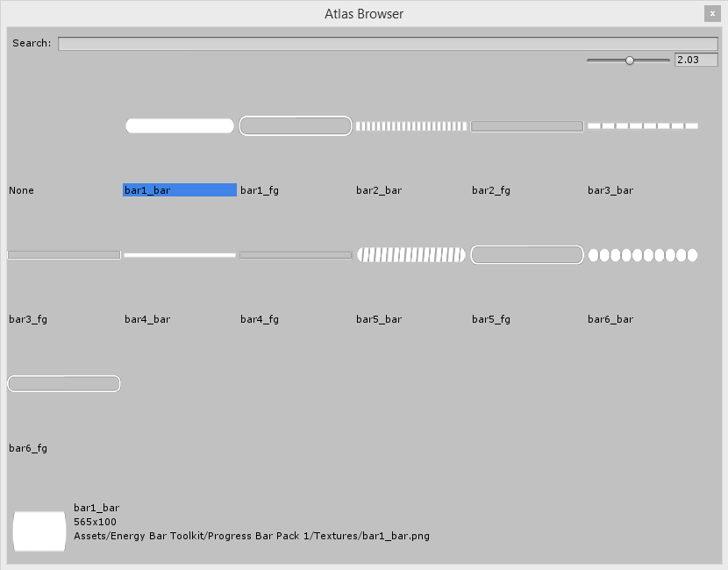Select the bar1_bar sprite thumbnail

click(x=180, y=125)
